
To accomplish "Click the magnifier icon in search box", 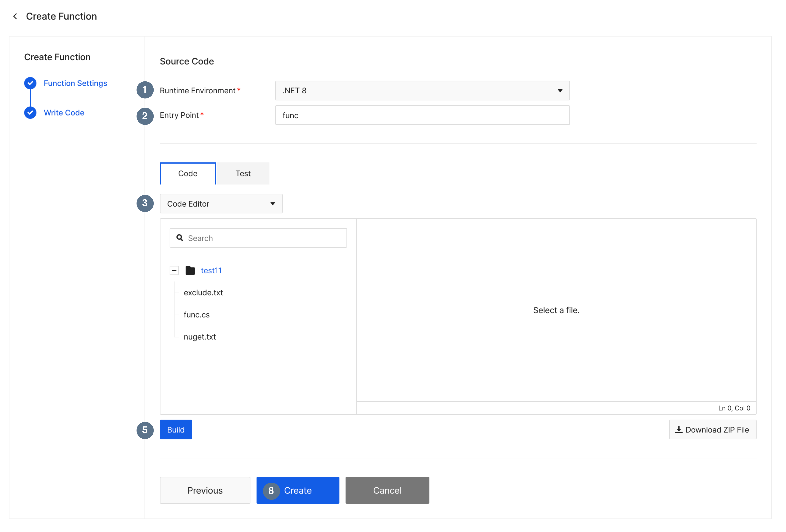I will click(180, 238).
